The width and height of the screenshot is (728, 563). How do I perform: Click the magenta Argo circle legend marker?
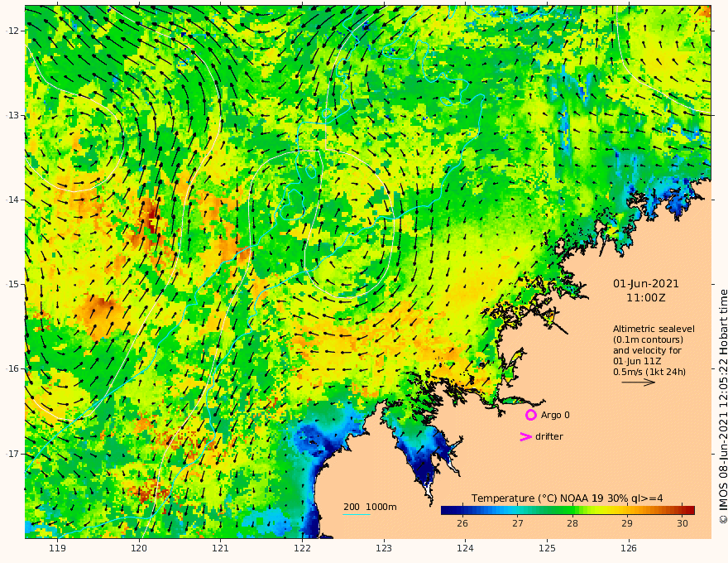(530, 415)
